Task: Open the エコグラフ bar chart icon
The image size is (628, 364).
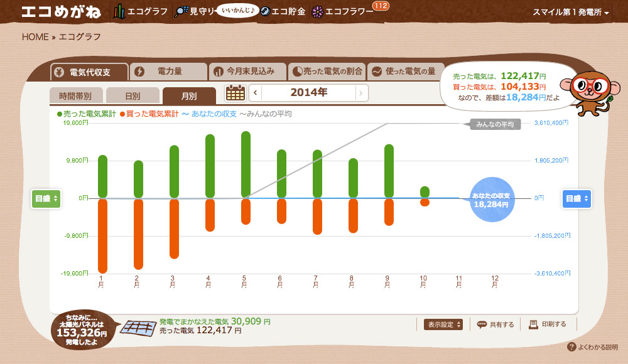Action: (119, 12)
